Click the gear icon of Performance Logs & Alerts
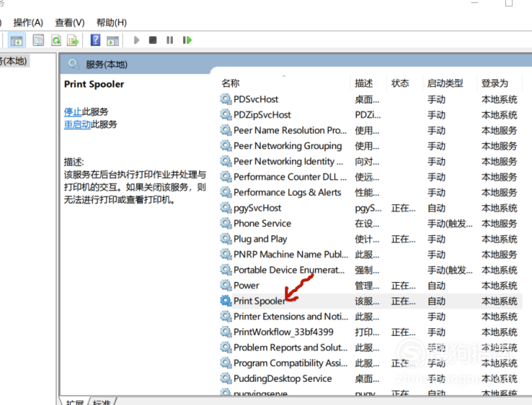532x405 pixels. pyautogui.click(x=225, y=192)
